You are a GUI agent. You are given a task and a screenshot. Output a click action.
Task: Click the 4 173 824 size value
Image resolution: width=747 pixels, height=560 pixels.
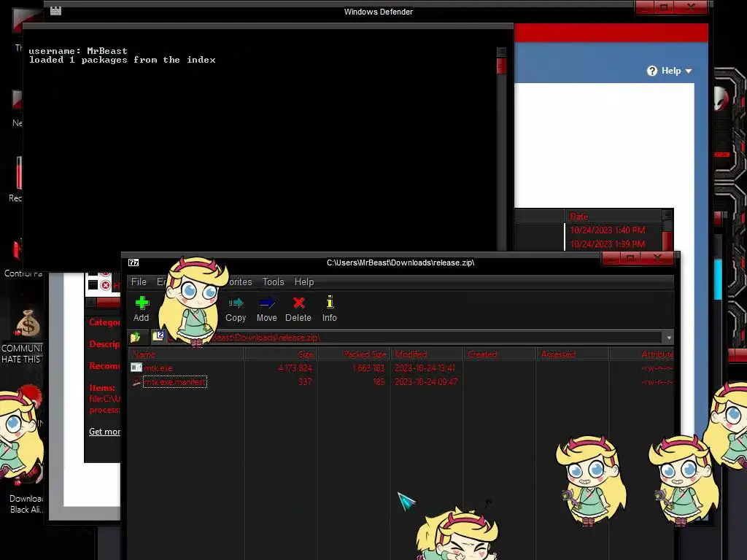pos(295,368)
